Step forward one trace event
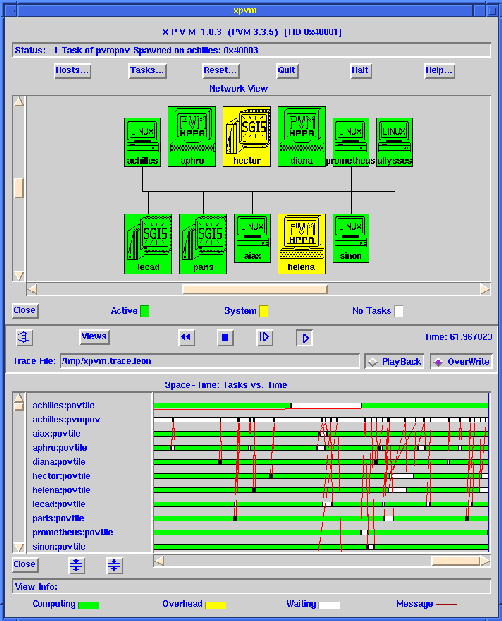The image size is (502, 621). click(x=264, y=337)
